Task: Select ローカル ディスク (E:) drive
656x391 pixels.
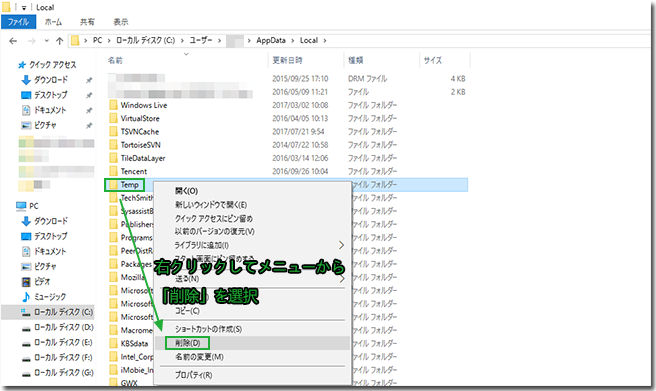Action: (57, 342)
